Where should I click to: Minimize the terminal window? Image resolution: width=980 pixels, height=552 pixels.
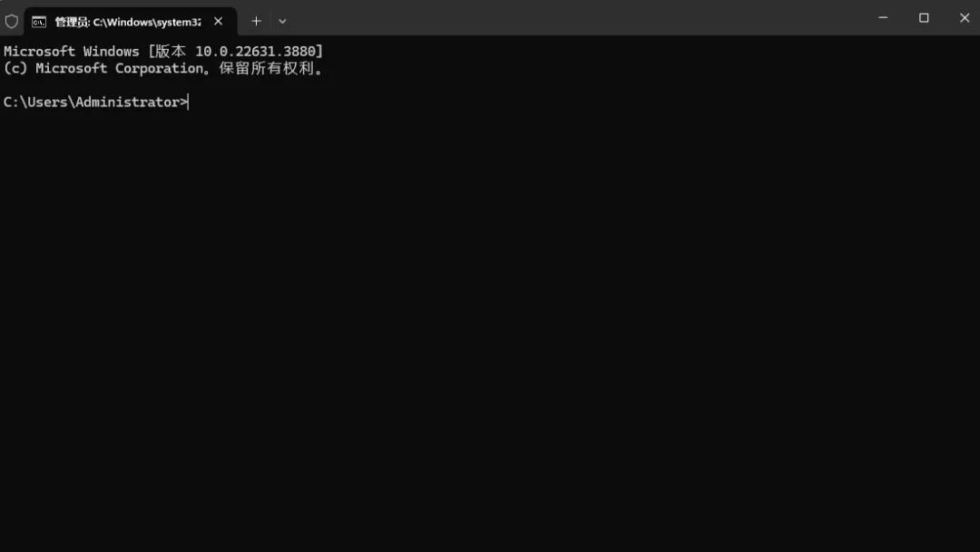(883, 17)
